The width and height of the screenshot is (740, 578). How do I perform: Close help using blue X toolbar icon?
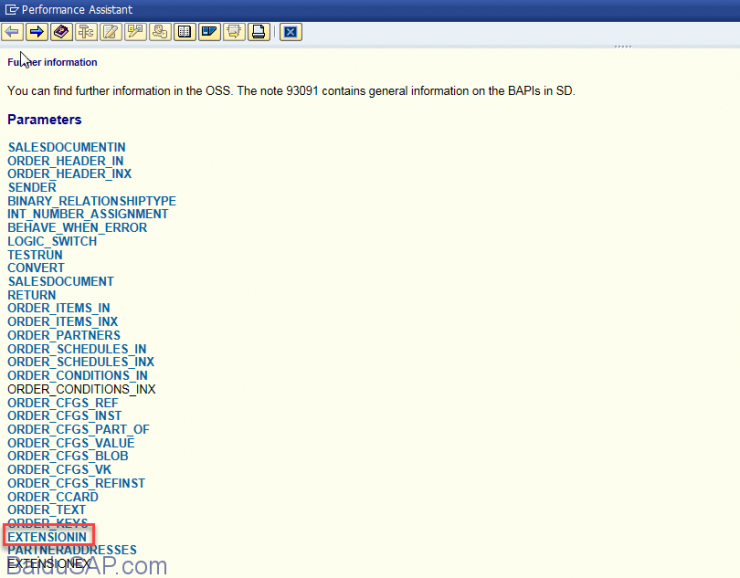tap(290, 32)
